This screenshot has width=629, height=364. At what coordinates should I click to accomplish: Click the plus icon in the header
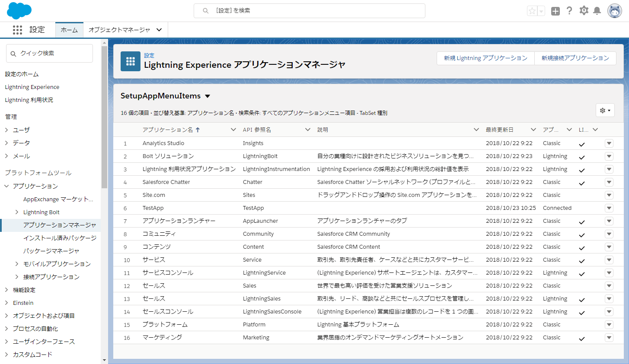(555, 11)
